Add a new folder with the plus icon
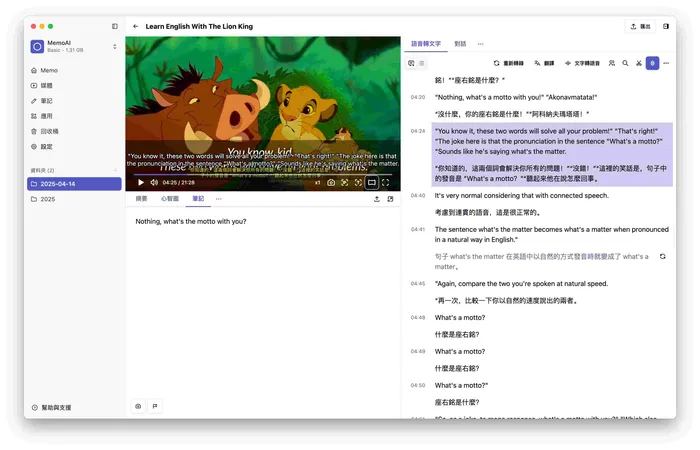700x450 pixels. pyautogui.click(x=115, y=170)
